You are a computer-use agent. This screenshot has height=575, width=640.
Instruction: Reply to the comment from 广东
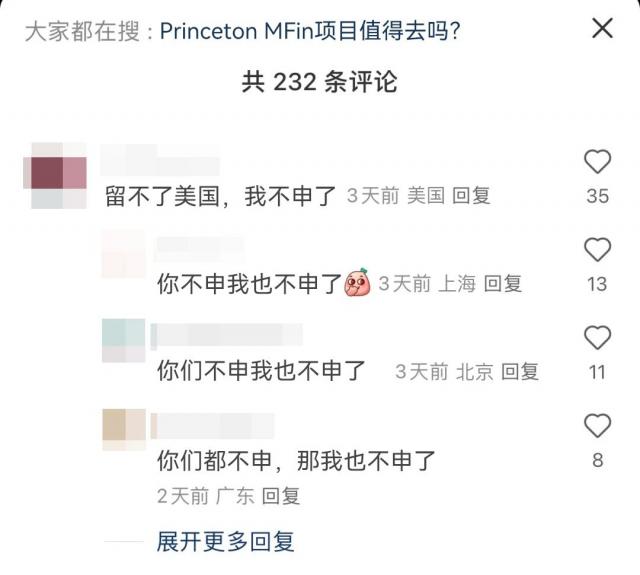pyautogui.click(x=281, y=495)
